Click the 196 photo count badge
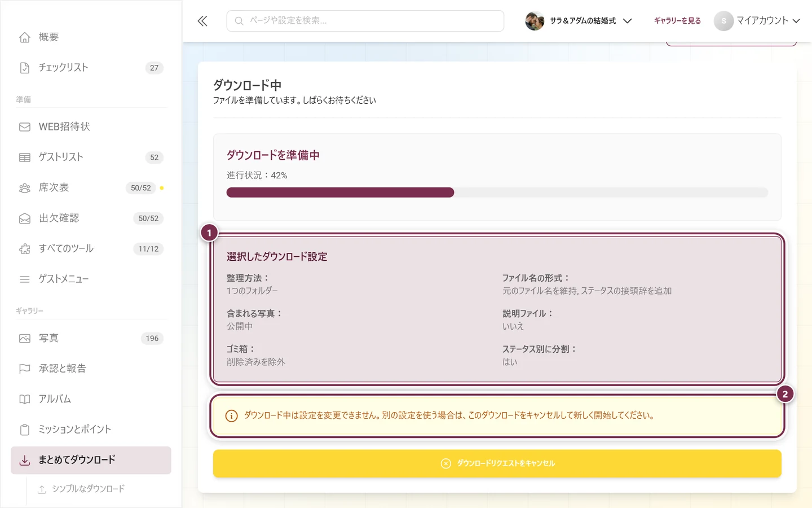The height and width of the screenshot is (508, 812). tap(152, 339)
